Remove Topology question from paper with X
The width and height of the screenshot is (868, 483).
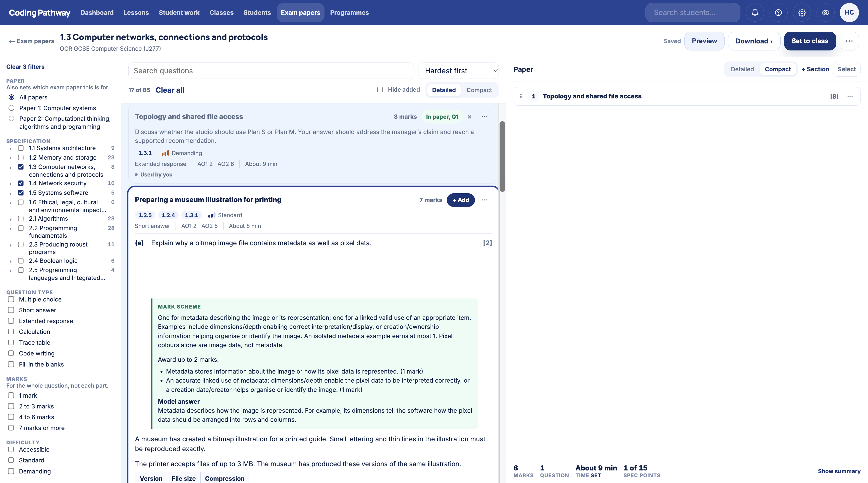(x=469, y=117)
